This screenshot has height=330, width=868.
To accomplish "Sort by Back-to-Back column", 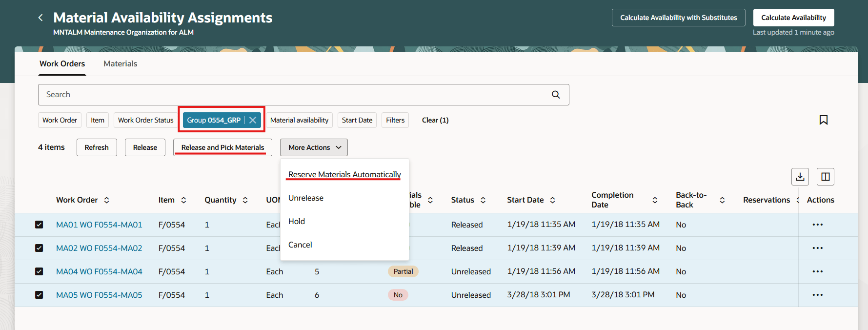I will coord(722,200).
